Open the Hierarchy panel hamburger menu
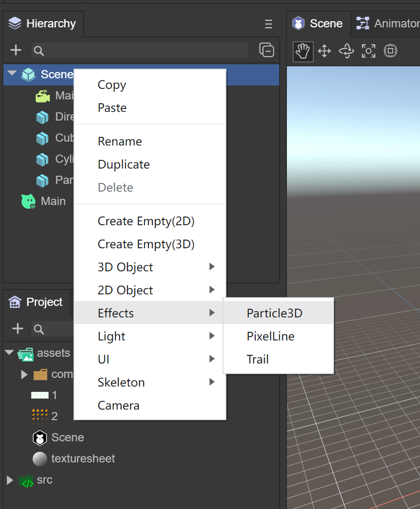Image resolution: width=420 pixels, height=509 pixels. pos(269,24)
